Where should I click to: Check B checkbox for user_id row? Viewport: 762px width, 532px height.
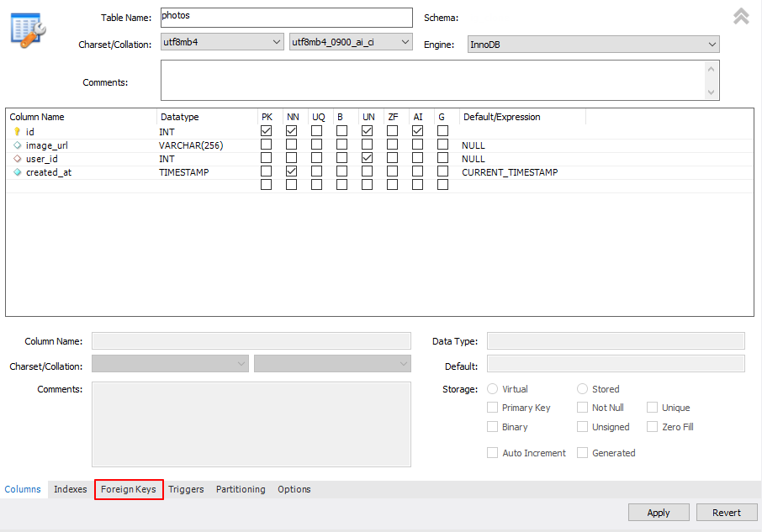point(341,158)
